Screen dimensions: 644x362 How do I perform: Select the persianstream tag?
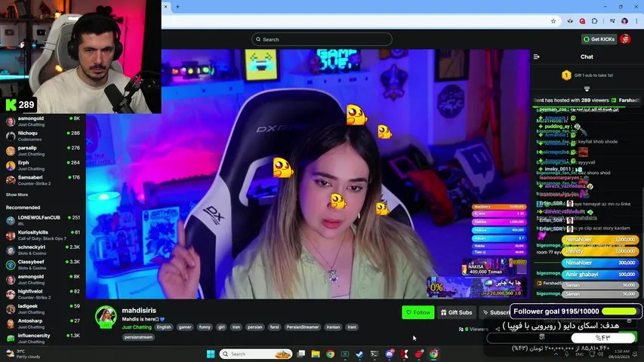point(138,337)
